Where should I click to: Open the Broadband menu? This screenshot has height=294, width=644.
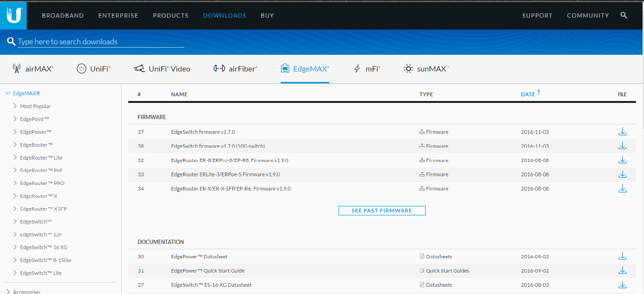(x=63, y=15)
